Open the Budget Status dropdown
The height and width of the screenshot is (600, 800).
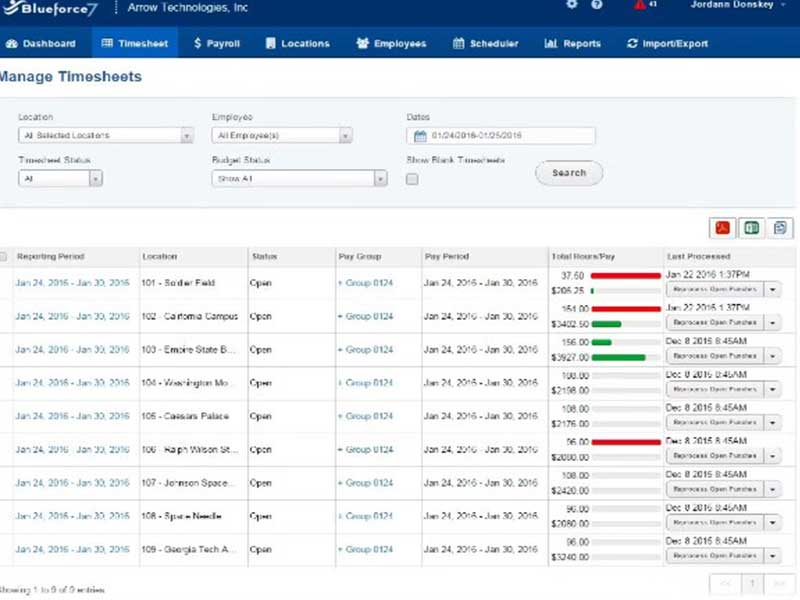pos(299,179)
